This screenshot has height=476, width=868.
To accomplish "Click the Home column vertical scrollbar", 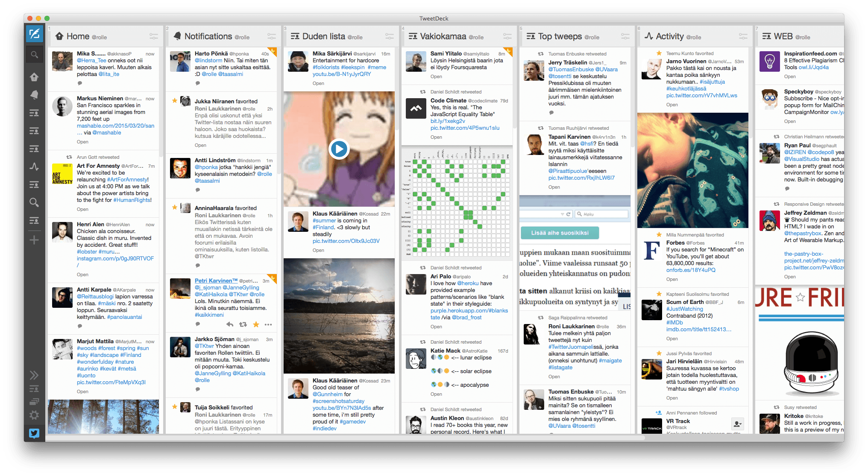I will tap(161, 102).
